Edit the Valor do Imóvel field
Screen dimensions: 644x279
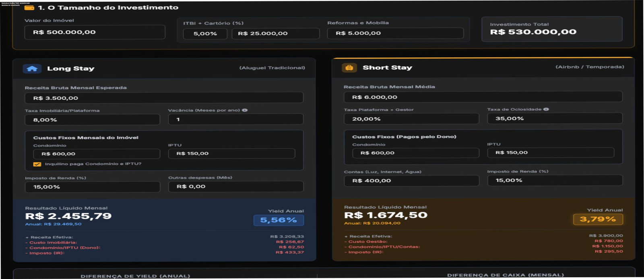[x=95, y=32]
